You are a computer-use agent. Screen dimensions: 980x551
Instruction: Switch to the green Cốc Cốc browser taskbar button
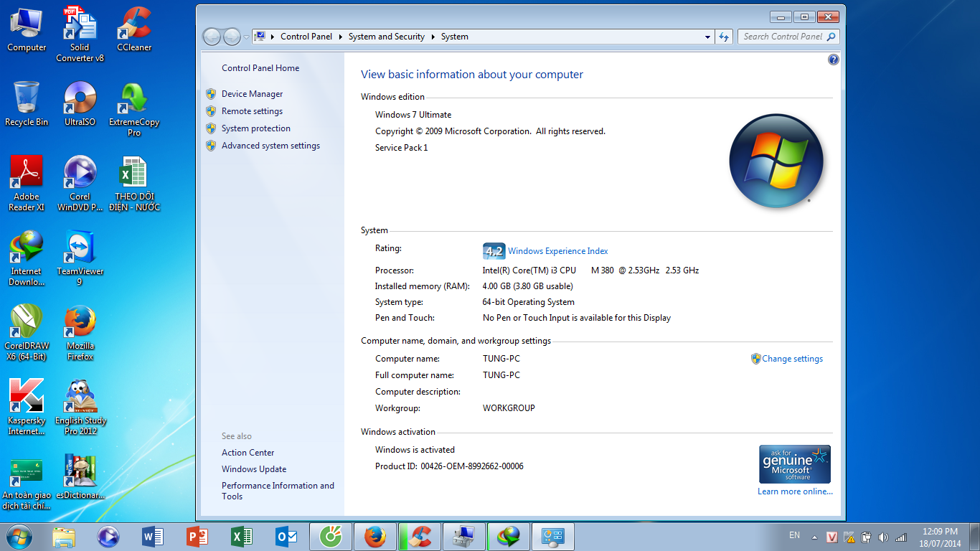(331, 537)
